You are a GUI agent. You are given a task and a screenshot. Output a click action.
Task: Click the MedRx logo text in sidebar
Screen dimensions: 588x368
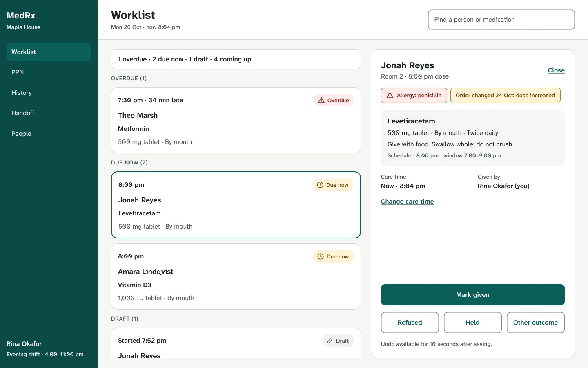[x=21, y=16]
